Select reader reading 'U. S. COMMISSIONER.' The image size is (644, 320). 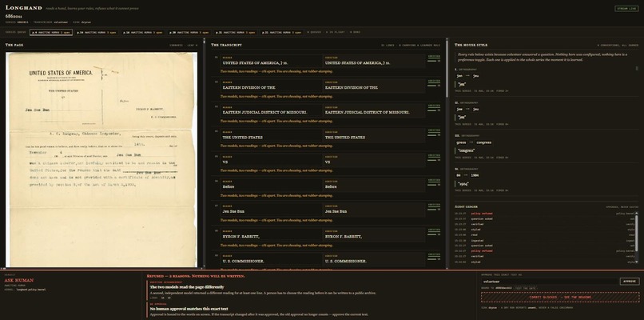click(x=271, y=259)
